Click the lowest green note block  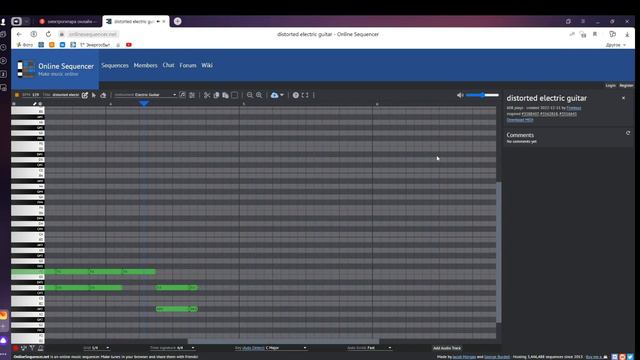tap(176, 309)
